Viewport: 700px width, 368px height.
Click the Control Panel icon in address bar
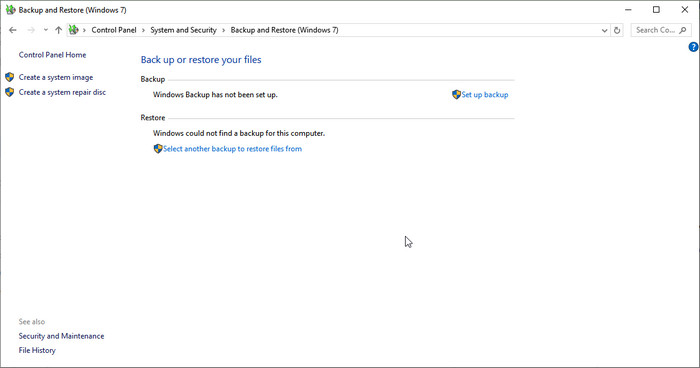pos(74,30)
